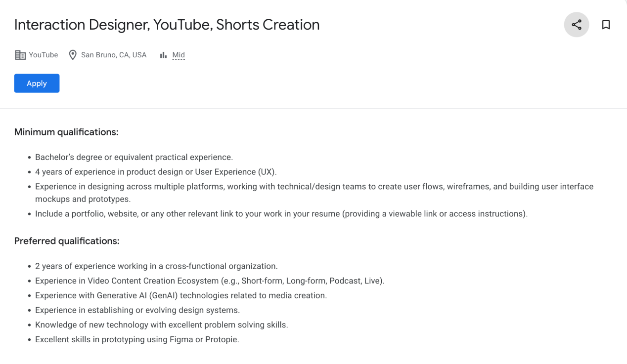Click the Preferred qualifications heading
627x364 pixels.
pos(67,241)
